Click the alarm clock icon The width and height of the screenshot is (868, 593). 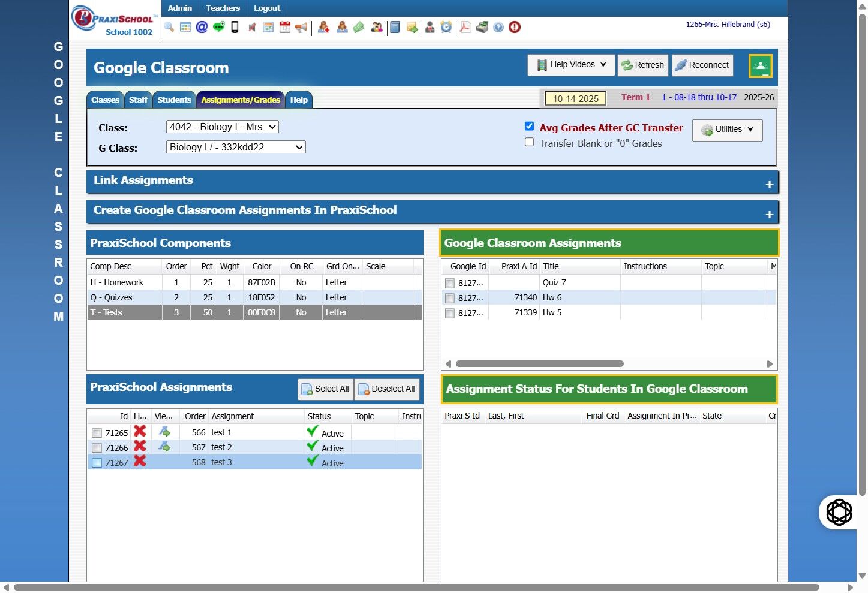coord(446,27)
